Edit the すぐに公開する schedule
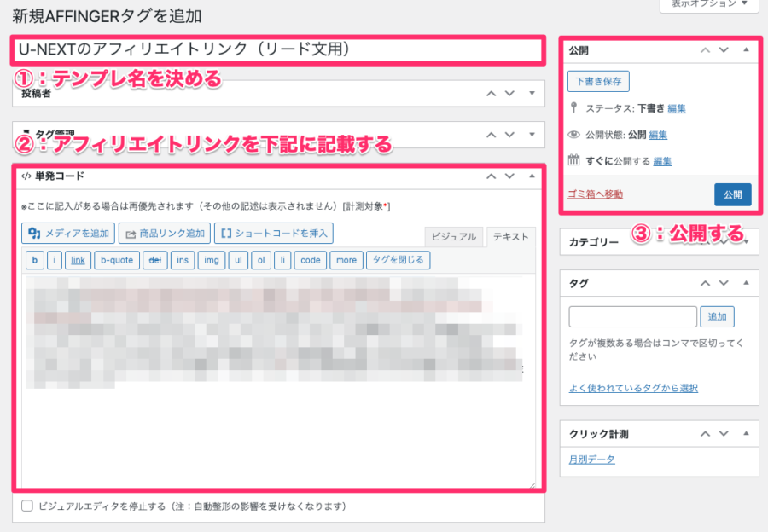 [662, 161]
